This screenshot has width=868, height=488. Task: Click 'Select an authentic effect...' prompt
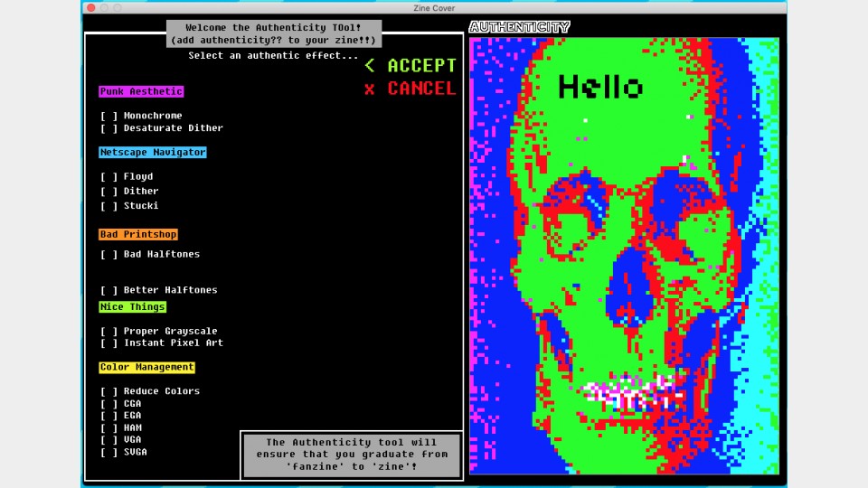click(273, 55)
